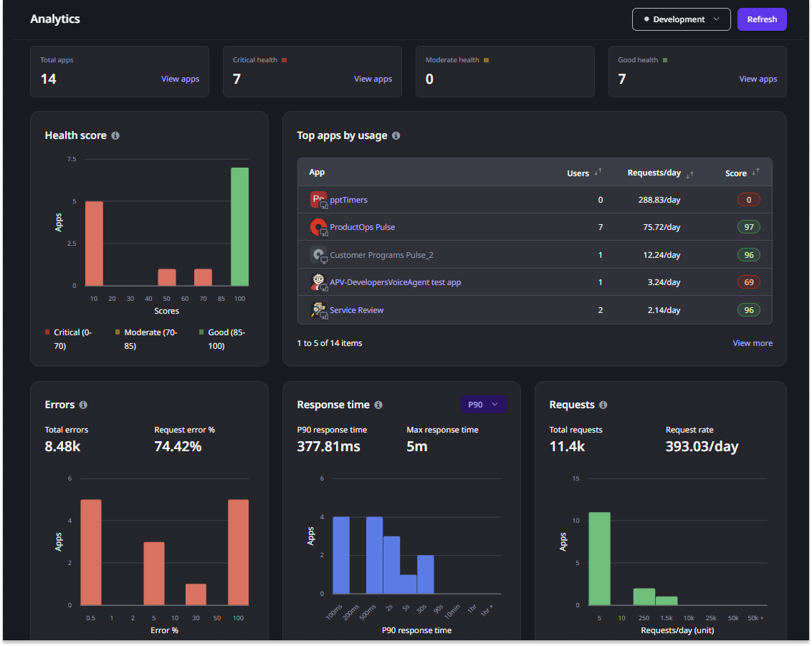This screenshot has width=812, height=646.
Task: Open the APV-DevelopersVoiceAgent test app link
Action: click(395, 282)
